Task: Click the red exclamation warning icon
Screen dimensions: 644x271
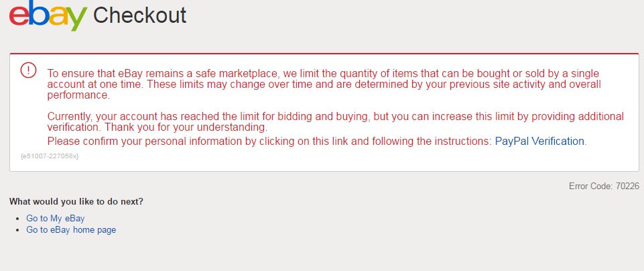Action: click(x=29, y=70)
